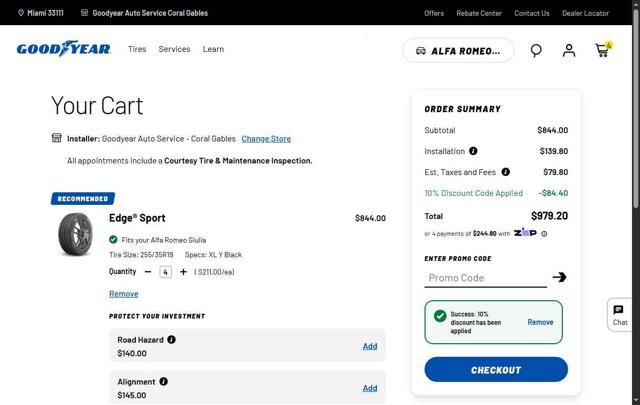Show Est. Taxes and Fees info
This screenshot has height=405, width=640.
click(505, 172)
